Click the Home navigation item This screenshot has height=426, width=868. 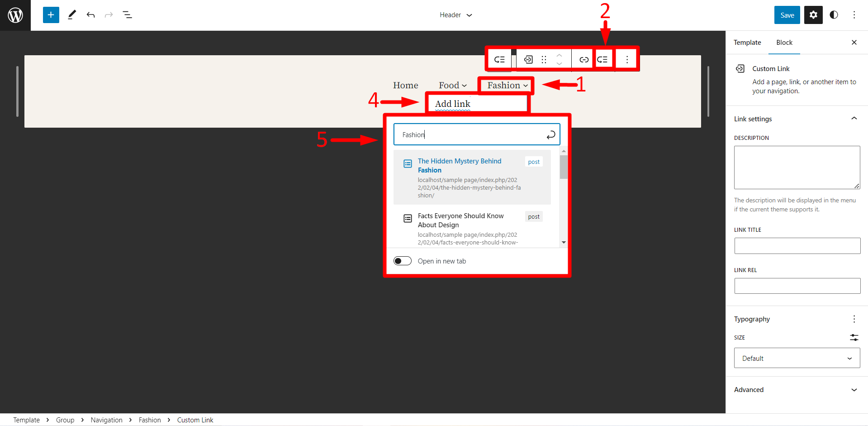406,85
